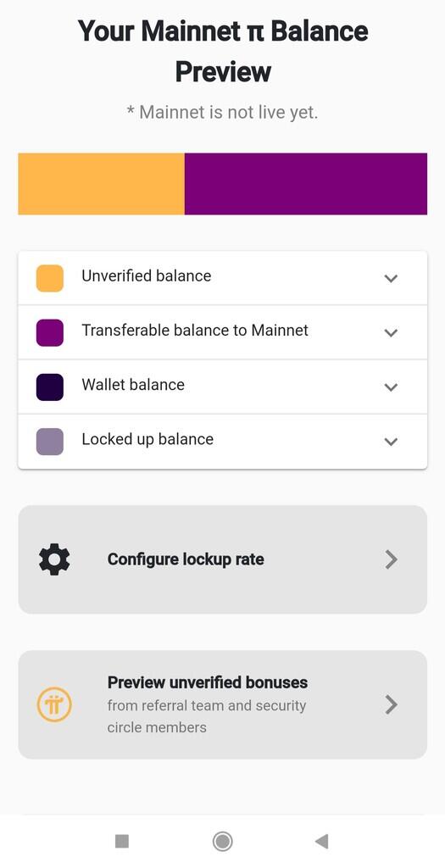Screen dimensions: 445x868
Task: Tap the Android back triangle icon
Action: [321, 842]
